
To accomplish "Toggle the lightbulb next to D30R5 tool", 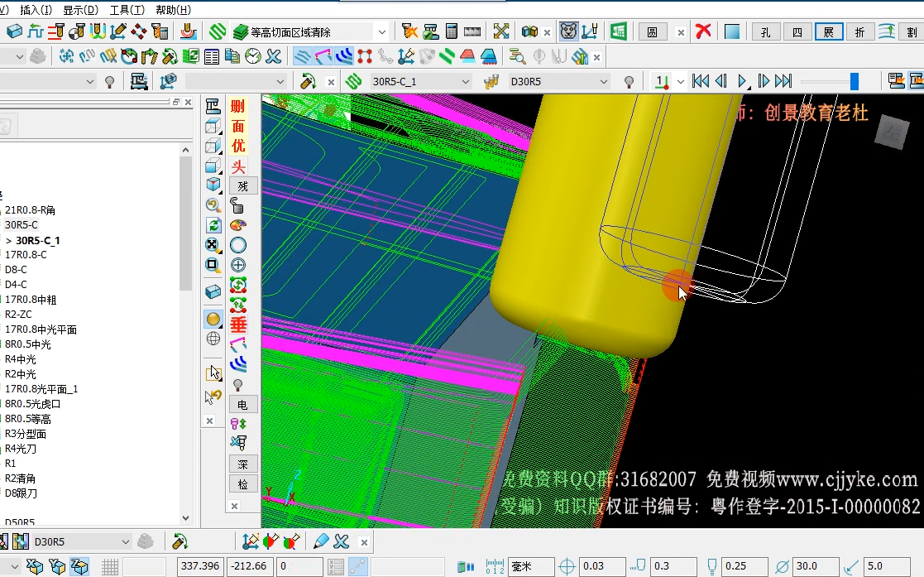I will [x=629, y=81].
